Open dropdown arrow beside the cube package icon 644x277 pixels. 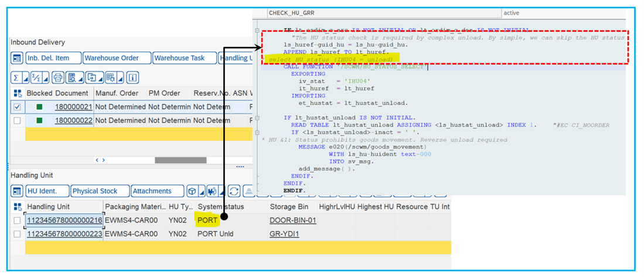[x=200, y=191]
